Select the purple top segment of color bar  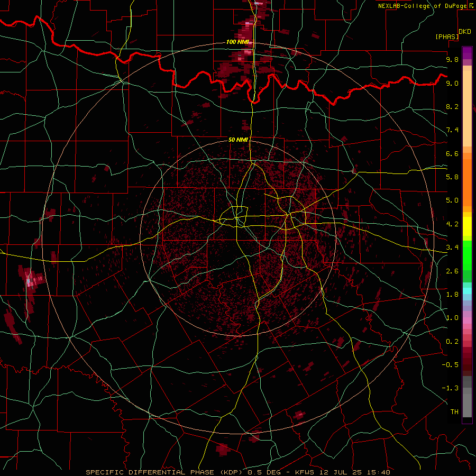[x=467, y=53]
